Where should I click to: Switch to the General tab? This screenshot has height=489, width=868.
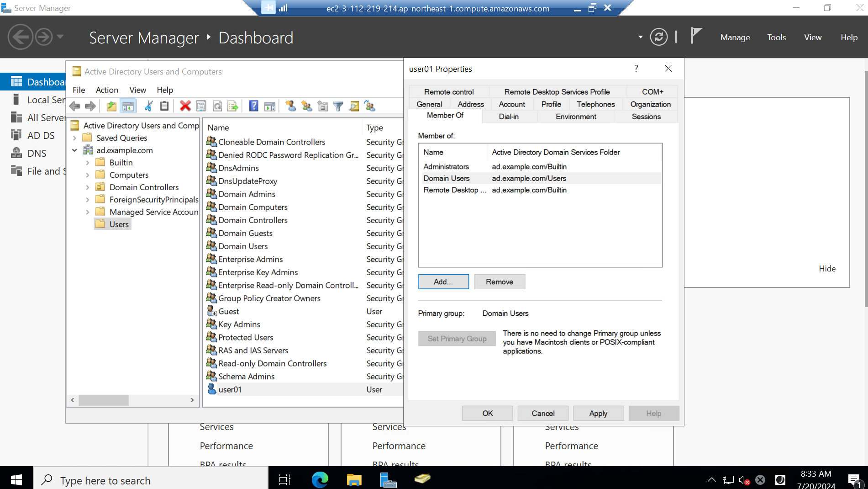pos(429,104)
